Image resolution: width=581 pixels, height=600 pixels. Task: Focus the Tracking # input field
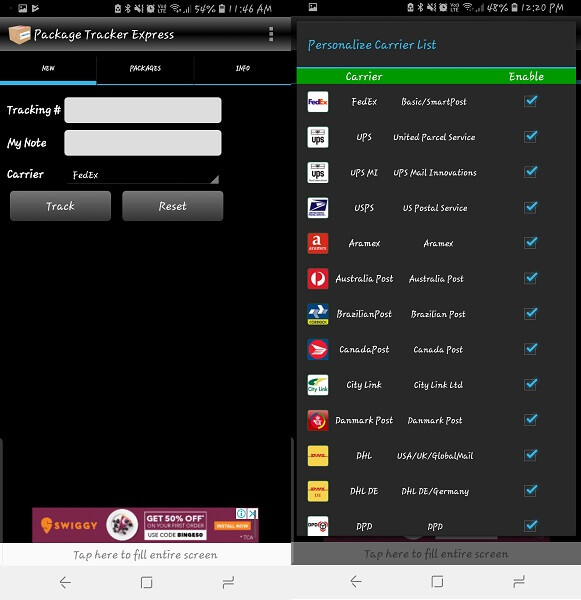pyautogui.click(x=143, y=110)
